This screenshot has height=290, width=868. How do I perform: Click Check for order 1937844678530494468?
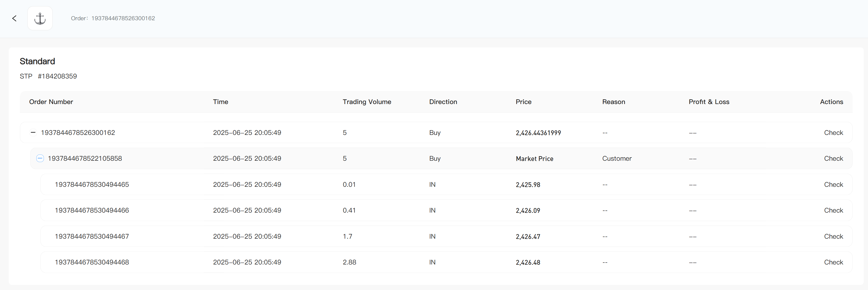point(833,262)
